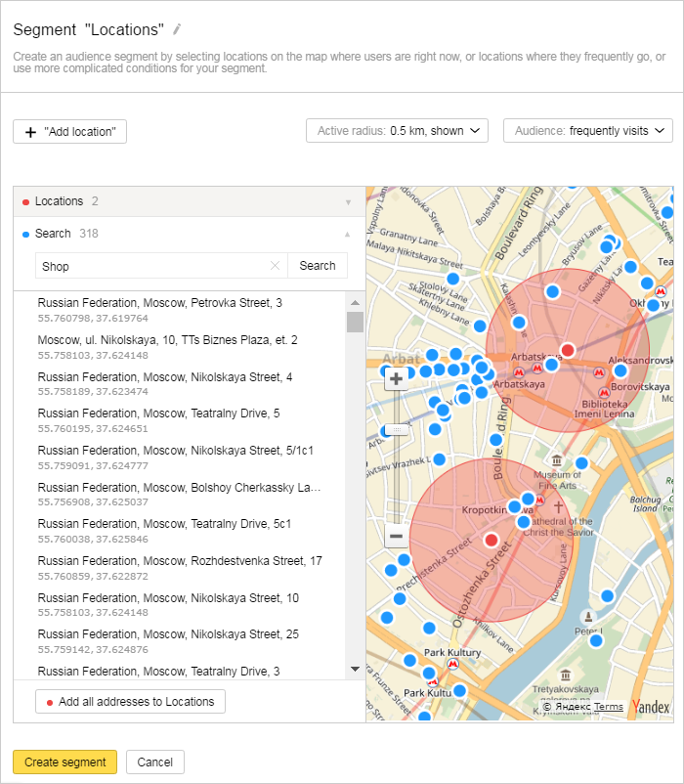Screen dimensions: 684x784
Task: Add all addresses to Locations
Action: [130, 702]
